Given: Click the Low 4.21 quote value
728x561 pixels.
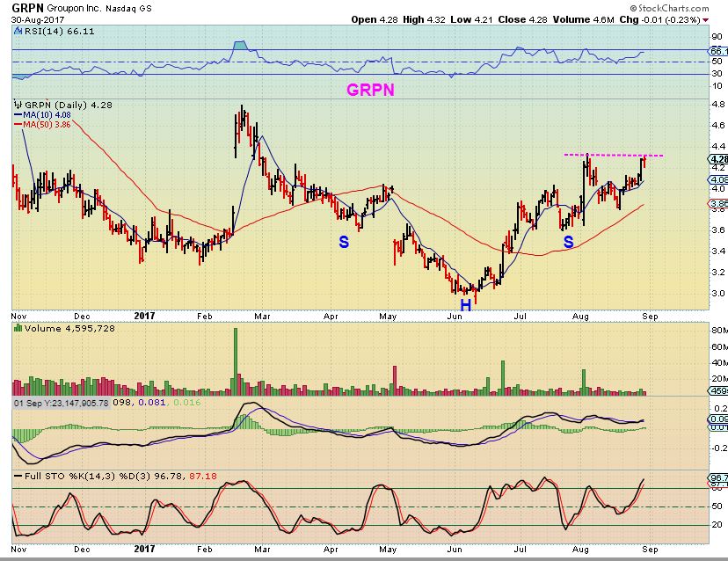Looking at the screenshot, I should pyautogui.click(x=471, y=19).
